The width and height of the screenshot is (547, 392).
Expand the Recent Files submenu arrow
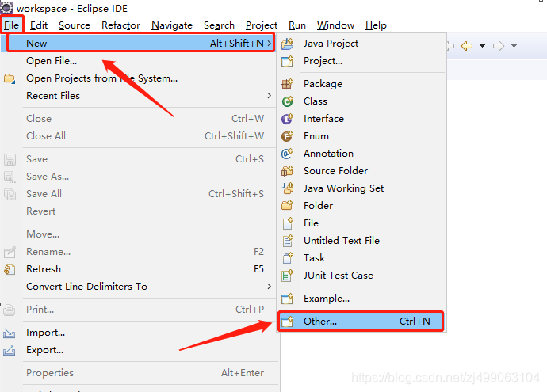[269, 96]
